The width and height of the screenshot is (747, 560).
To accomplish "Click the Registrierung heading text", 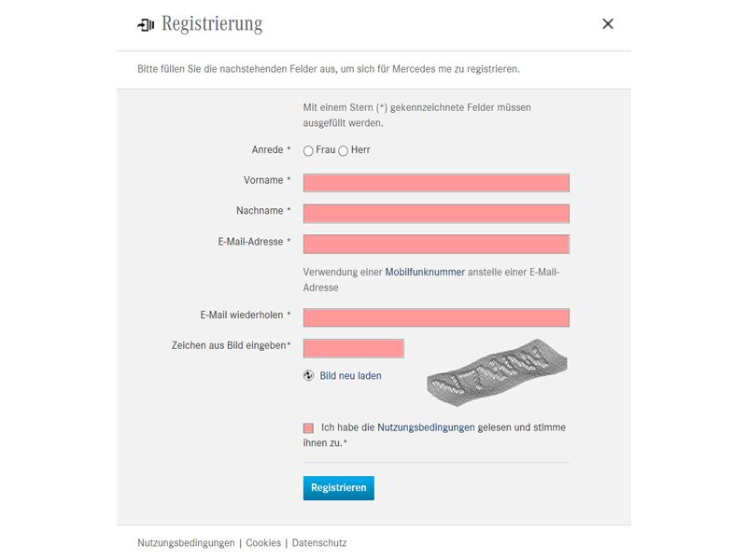I will [x=212, y=24].
